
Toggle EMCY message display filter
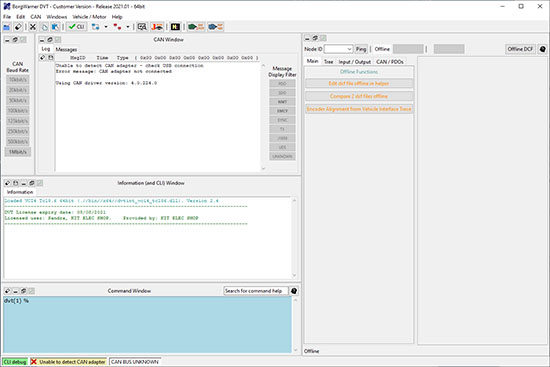tap(282, 111)
